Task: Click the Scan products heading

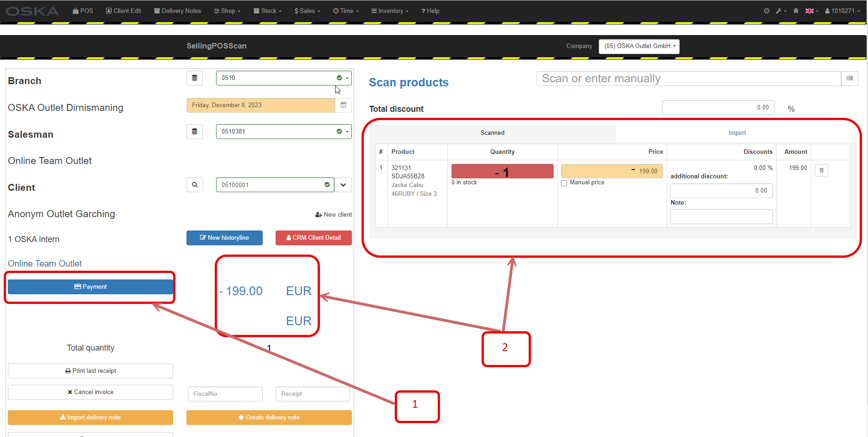Action: click(409, 83)
